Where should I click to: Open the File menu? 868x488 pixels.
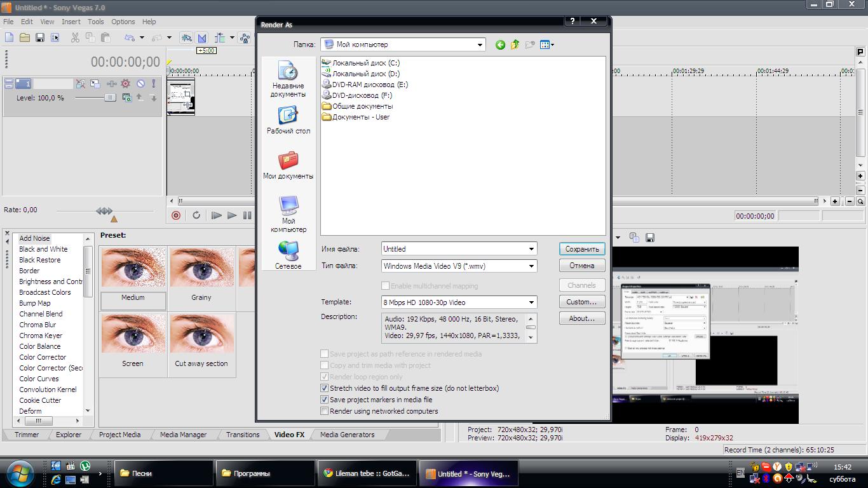[x=8, y=22]
